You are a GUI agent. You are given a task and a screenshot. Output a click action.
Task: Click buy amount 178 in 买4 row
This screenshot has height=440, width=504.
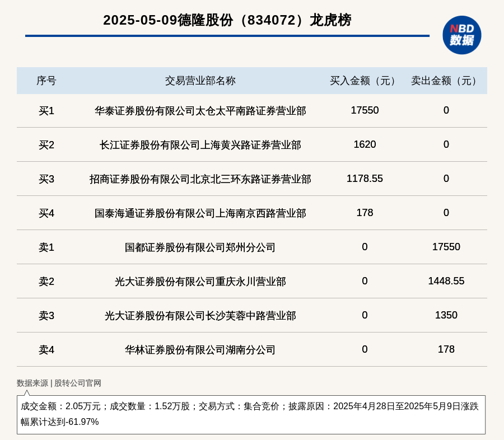(x=365, y=213)
